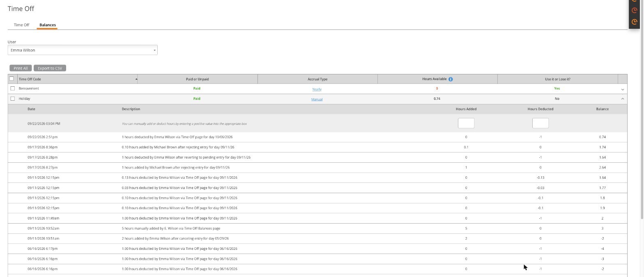Click the 'Description' sub-header in Holiday details
Screen dimensions: 644x277
[x=131, y=109]
